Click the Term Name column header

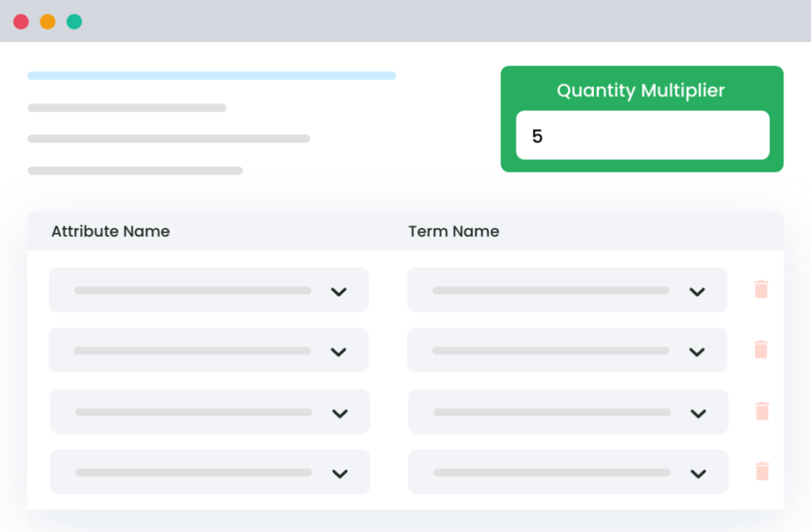pos(454,231)
